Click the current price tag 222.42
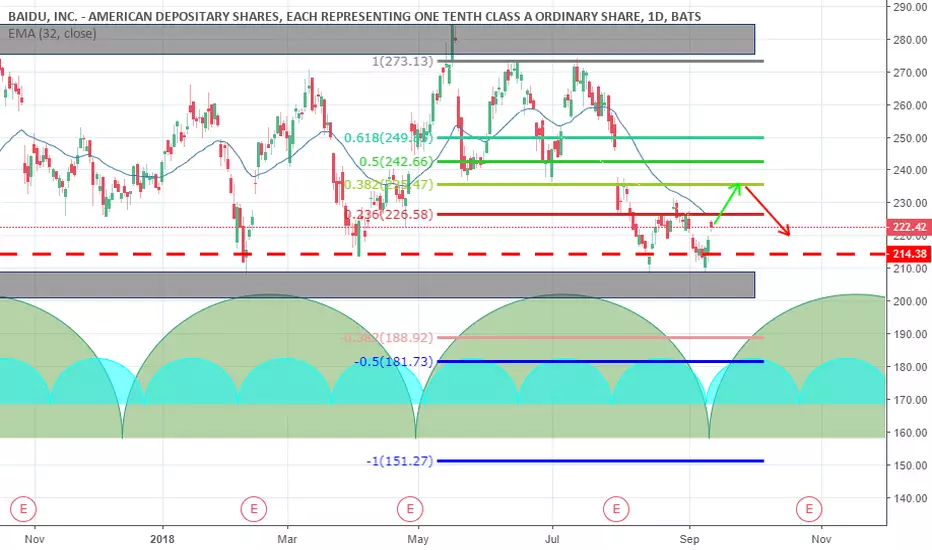 (909, 227)
